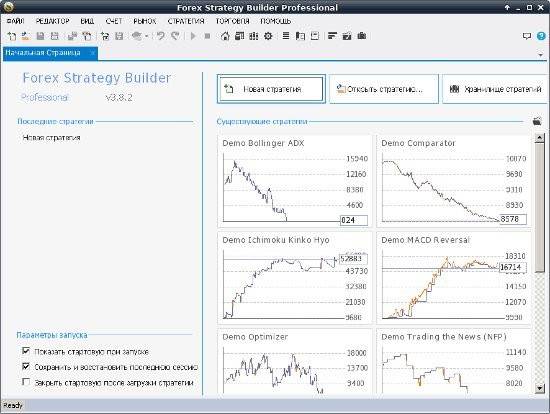Toggle 'Показать стартовую при запуске' checkbox
The image size is (550, 414).
point(26,351)
